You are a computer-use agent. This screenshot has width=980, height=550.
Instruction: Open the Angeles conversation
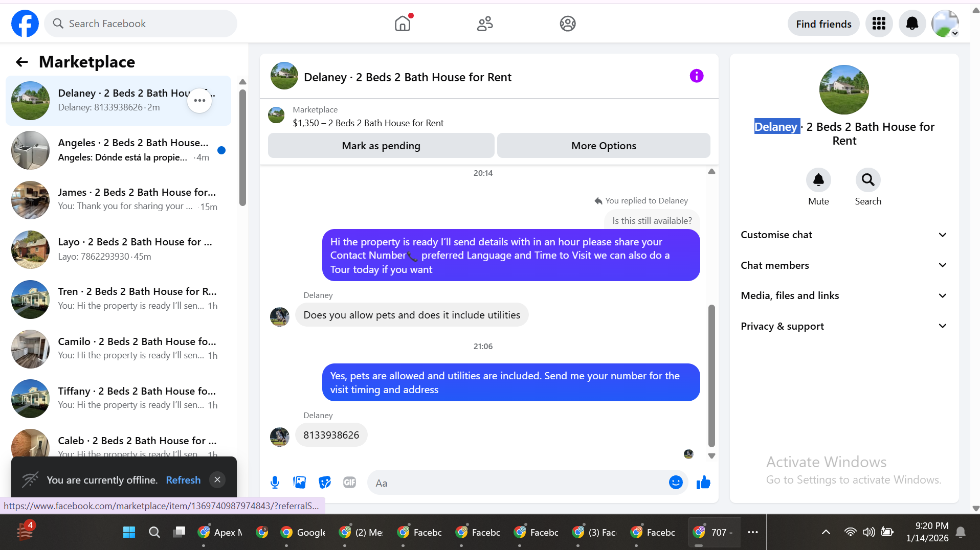118,150
